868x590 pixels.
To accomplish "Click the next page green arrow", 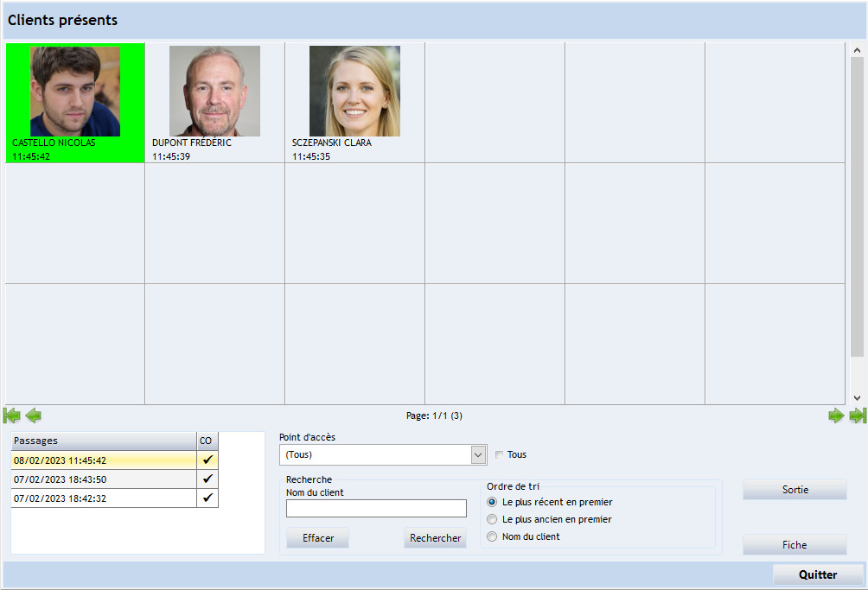I will pyautogui.click(x=836, y=416).
